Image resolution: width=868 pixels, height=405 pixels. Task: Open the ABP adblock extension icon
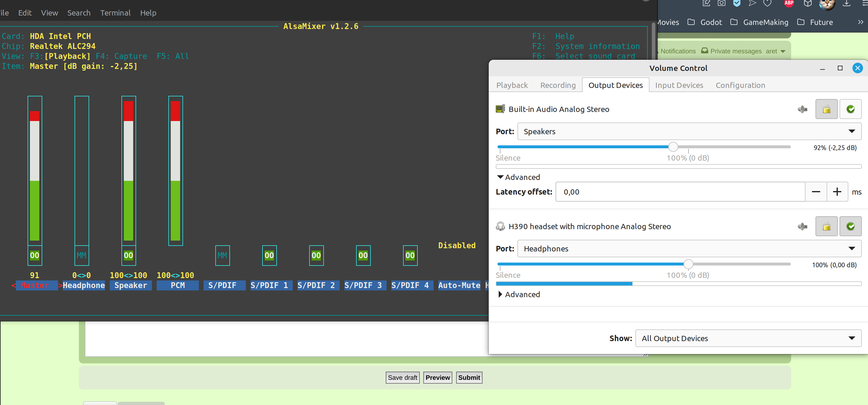point(789,3)
